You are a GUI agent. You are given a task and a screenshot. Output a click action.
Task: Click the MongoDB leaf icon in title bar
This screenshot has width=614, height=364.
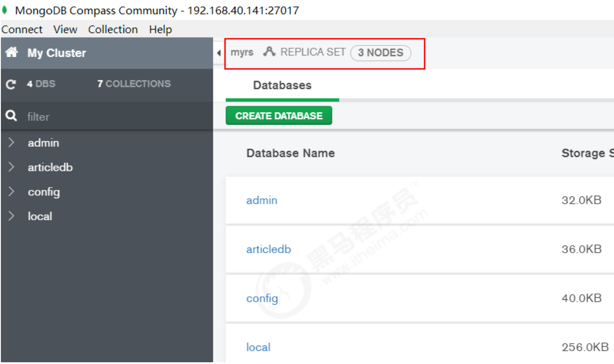click(x=5, y=10)
